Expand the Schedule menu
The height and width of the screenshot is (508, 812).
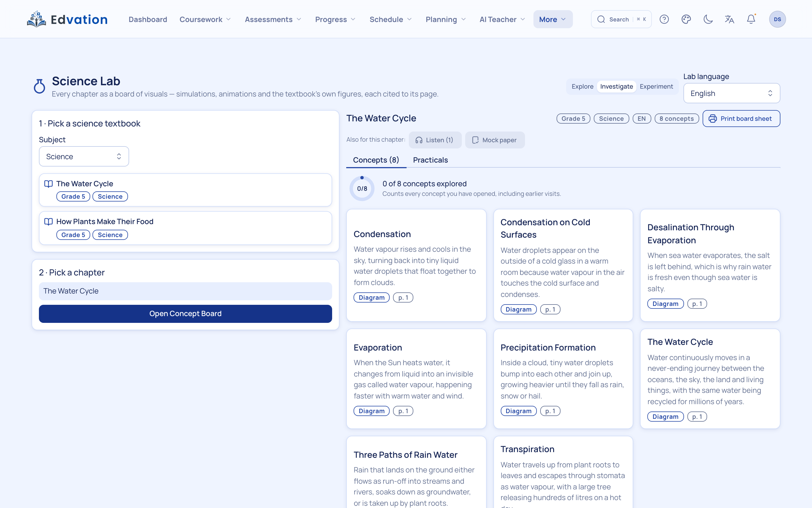click(x=390, y=19)
